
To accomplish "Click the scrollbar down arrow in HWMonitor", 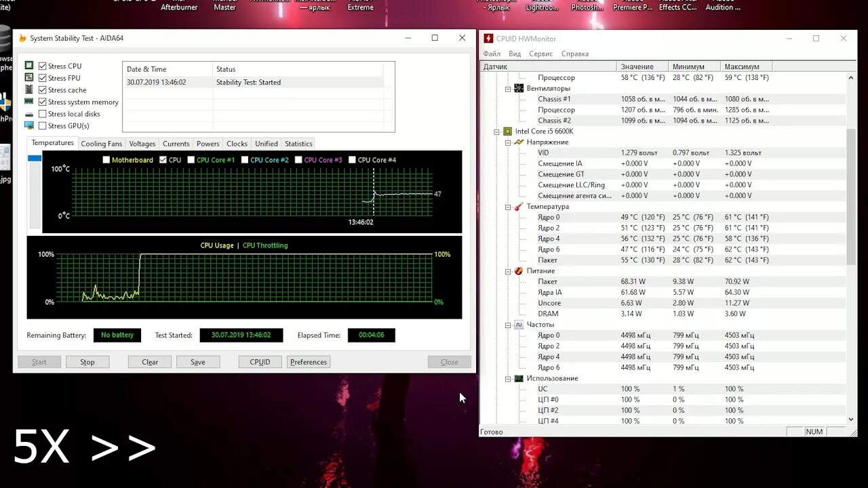I will point(852,420).
